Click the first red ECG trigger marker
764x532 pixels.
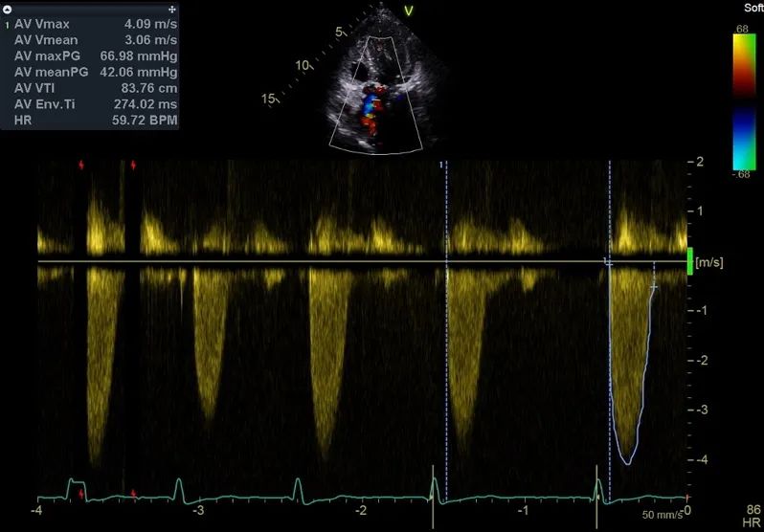[x=81, y=166]
